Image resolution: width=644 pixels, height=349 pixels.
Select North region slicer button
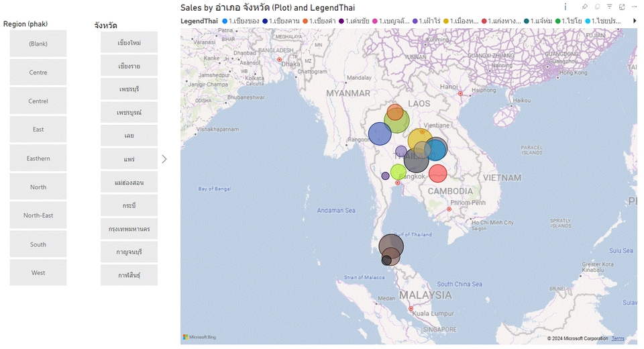tap(38, 187)
